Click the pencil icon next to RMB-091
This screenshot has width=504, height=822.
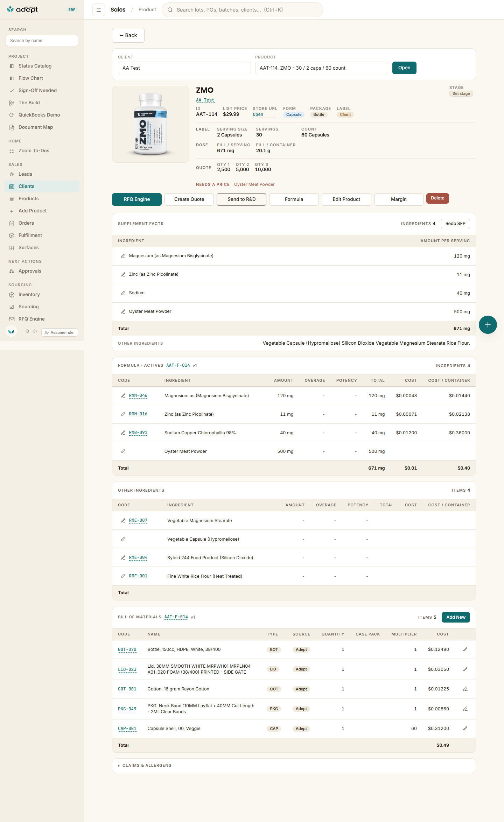[x=123, y=433]
